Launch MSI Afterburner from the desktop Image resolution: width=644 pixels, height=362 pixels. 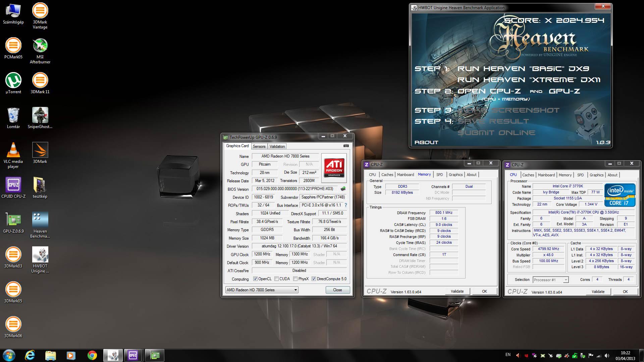[40, 51]
